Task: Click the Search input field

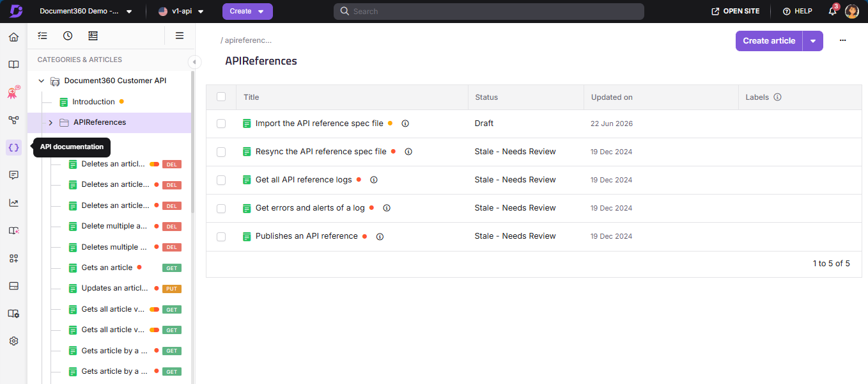Action: click(x=489, y=12)
